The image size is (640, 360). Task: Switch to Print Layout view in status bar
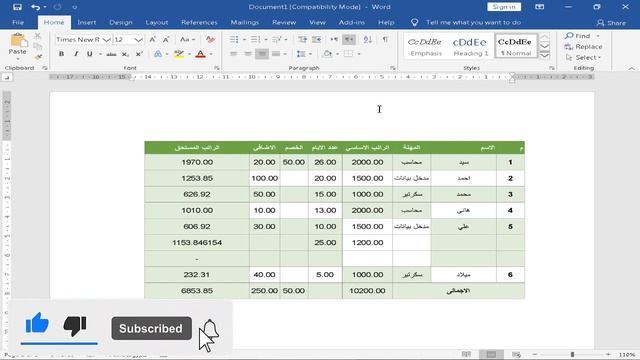[x=491, y=354]
